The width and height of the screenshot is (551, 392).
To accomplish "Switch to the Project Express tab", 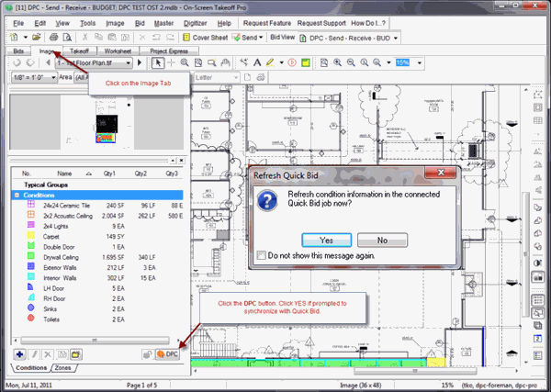I will click(x=169, y=51).
